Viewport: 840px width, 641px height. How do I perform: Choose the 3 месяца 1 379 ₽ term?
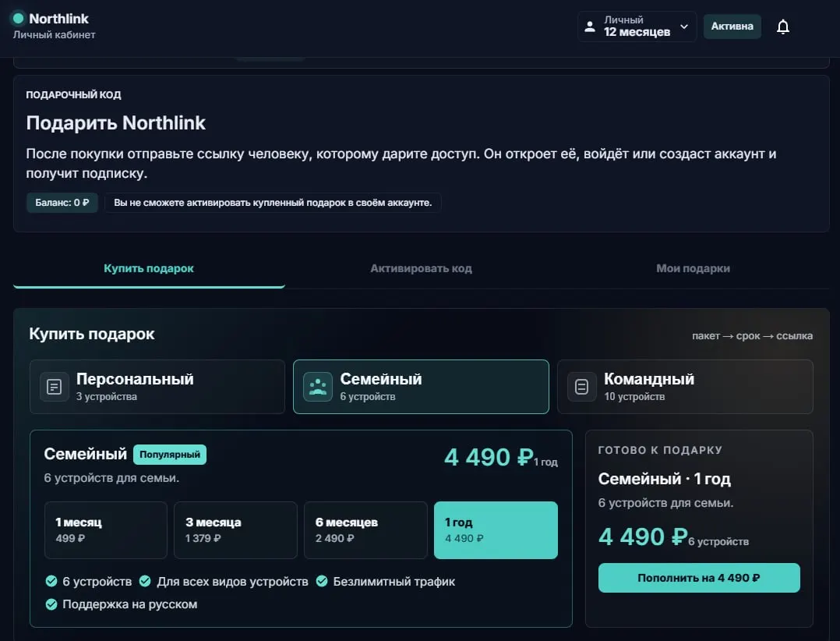(x=235, y=530)
